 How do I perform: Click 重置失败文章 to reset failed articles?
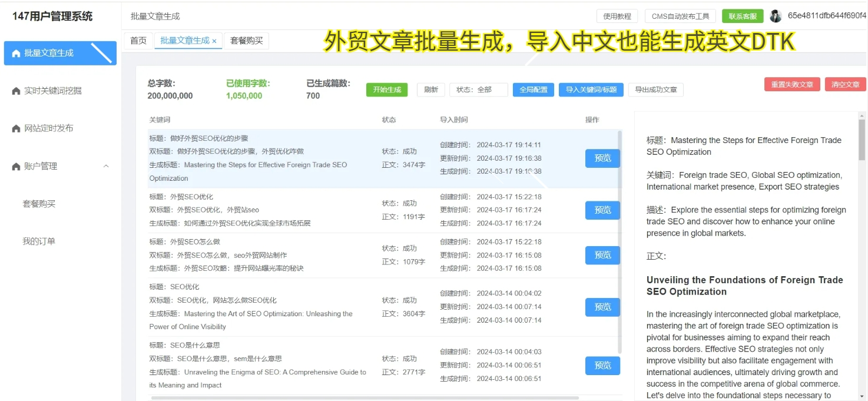coord(792,84)
